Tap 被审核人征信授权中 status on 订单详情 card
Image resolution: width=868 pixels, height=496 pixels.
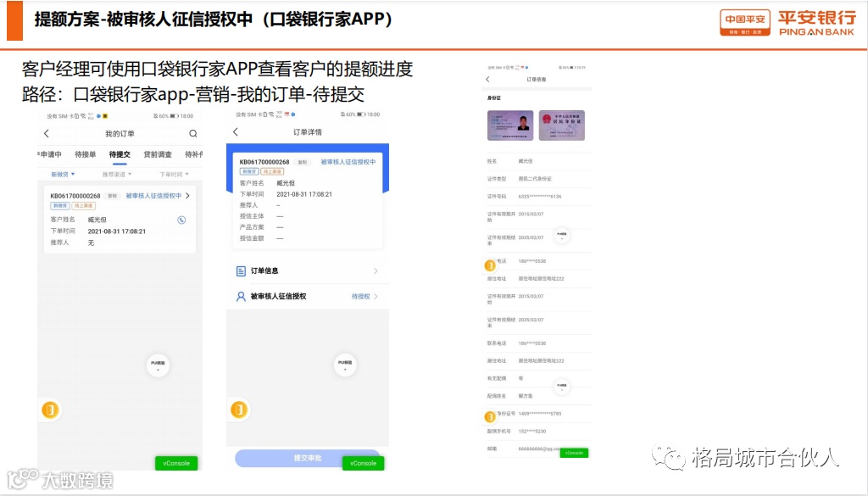click(348, 162)
